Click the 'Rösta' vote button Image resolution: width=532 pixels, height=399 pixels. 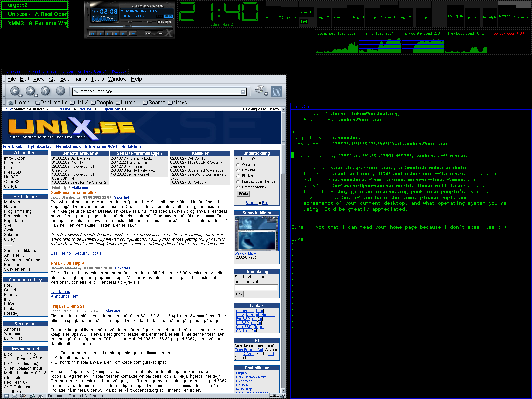tap(243, 194)
